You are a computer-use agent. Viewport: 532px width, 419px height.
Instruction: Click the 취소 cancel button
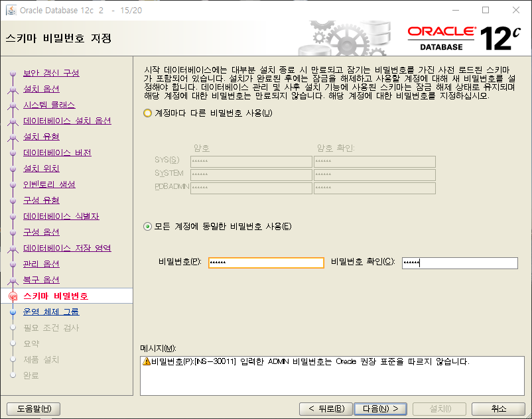pyautogui.click(x=498, y=409)
